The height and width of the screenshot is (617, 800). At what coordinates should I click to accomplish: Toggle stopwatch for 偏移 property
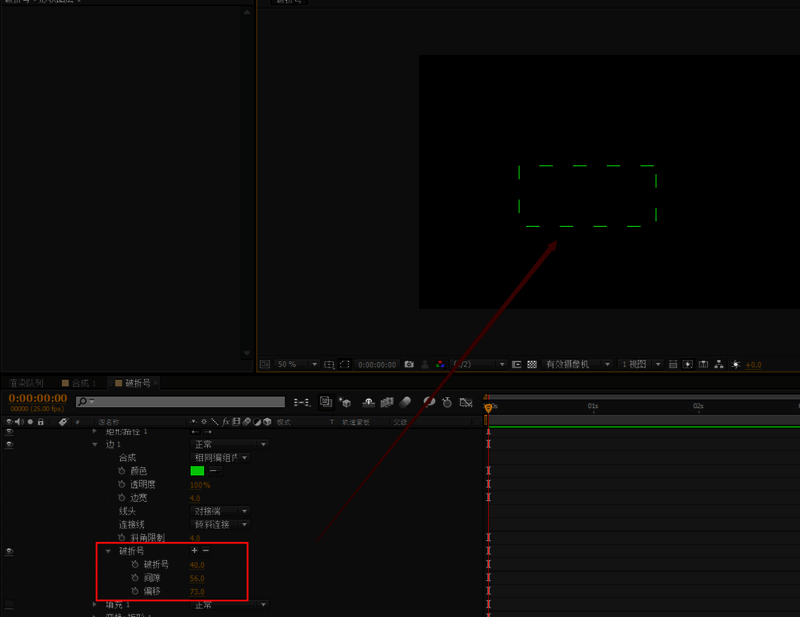tap(134, 592)
